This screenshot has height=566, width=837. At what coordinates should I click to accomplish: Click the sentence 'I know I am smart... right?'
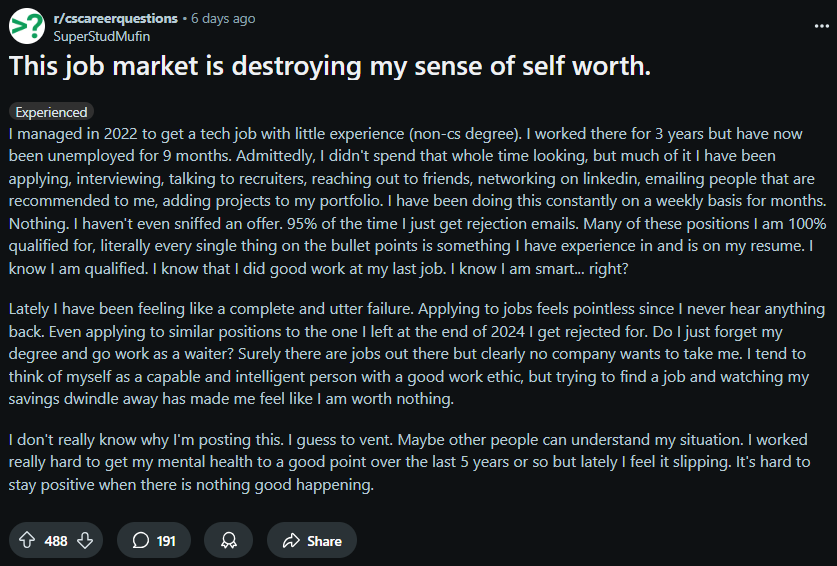(x=539, y=268)
